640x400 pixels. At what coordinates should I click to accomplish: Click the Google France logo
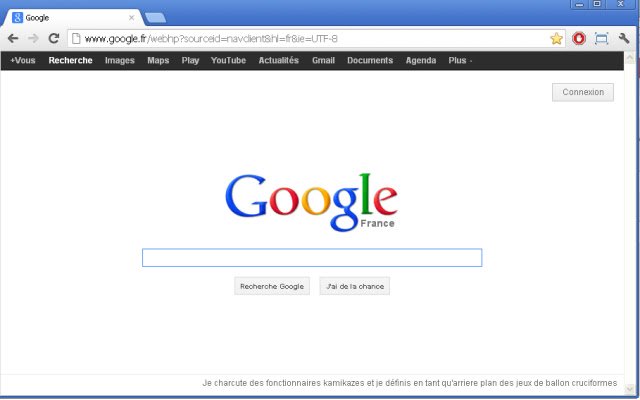(x=311, y=202)
